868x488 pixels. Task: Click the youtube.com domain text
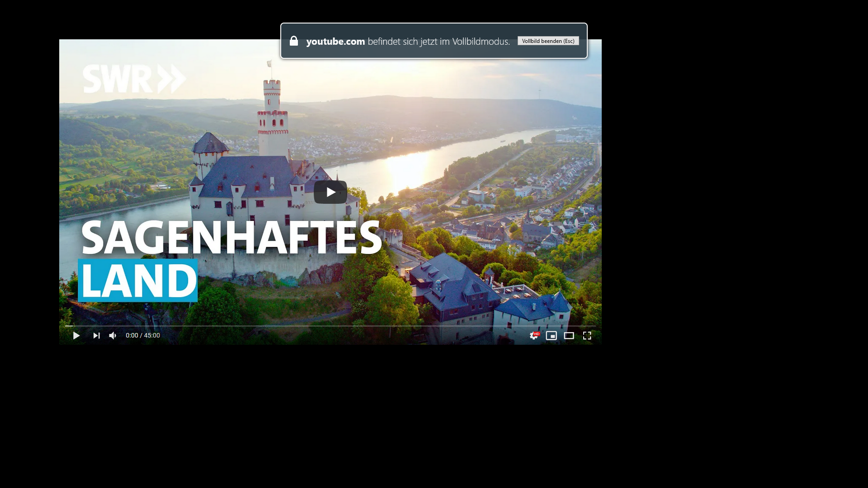(x=335, y=42)
